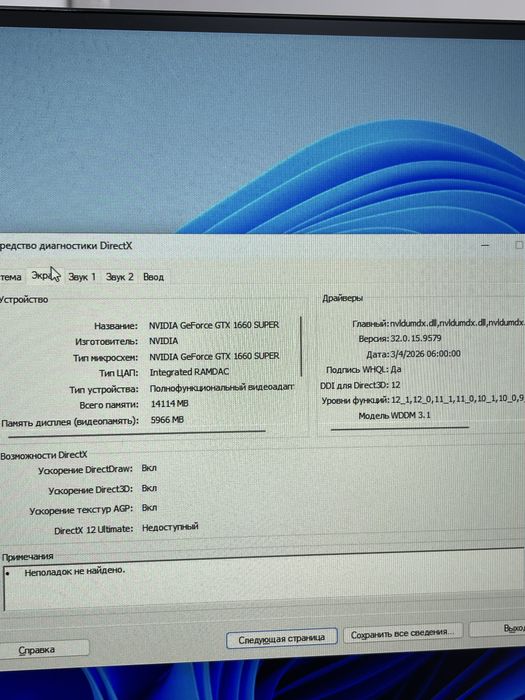
Task: Select text Integrated RAMDAC
Action: point(189,372)
